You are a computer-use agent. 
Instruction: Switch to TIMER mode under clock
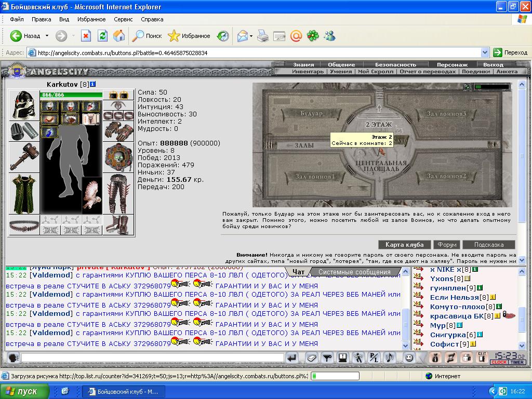point(517,362)
